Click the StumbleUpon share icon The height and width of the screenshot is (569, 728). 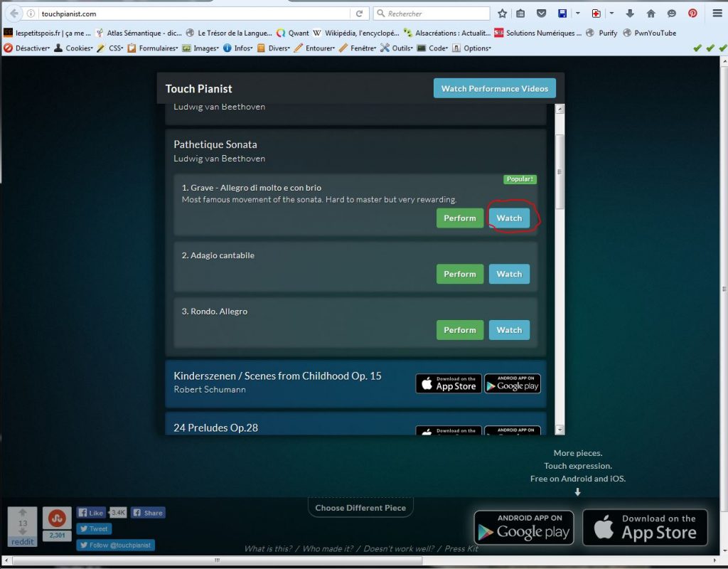(57, 519)
